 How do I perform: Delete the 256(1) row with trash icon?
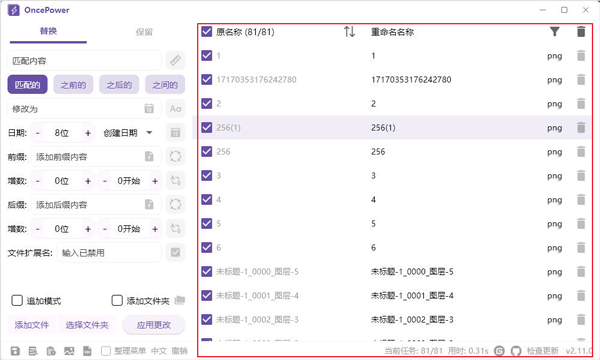pos(581,127)
